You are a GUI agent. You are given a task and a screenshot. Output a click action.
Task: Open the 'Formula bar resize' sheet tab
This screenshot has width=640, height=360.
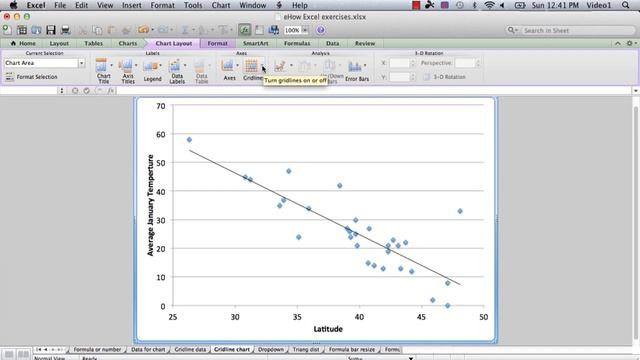[x=351, y=349]
